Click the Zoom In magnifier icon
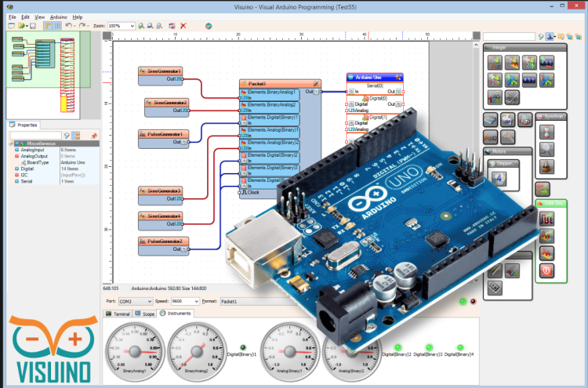 [x=140, y=26]
